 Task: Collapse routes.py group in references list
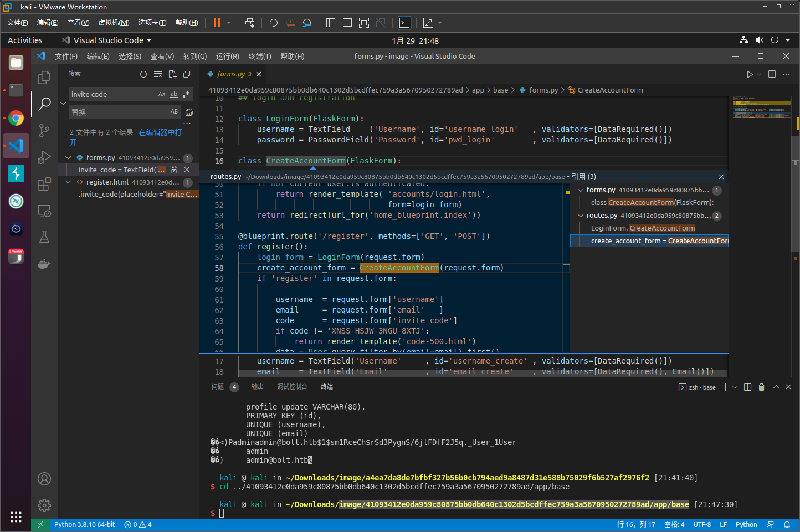(581, 216)
